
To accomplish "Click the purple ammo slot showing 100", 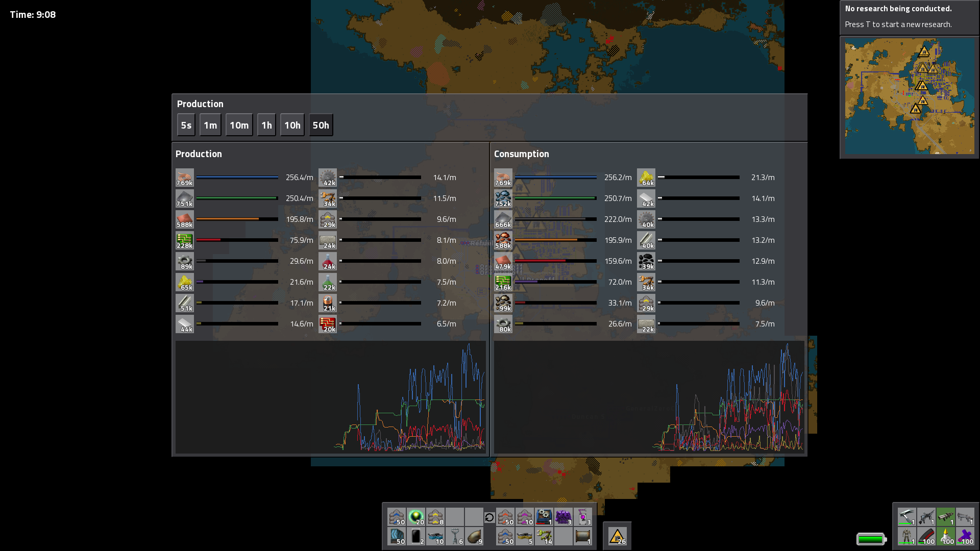I will [x=965, y=536].
